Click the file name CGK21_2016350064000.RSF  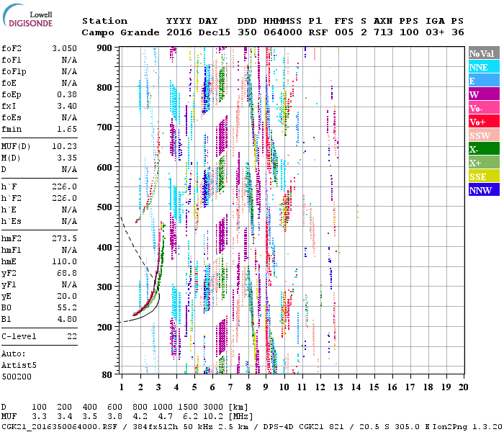tap(60, 427)
